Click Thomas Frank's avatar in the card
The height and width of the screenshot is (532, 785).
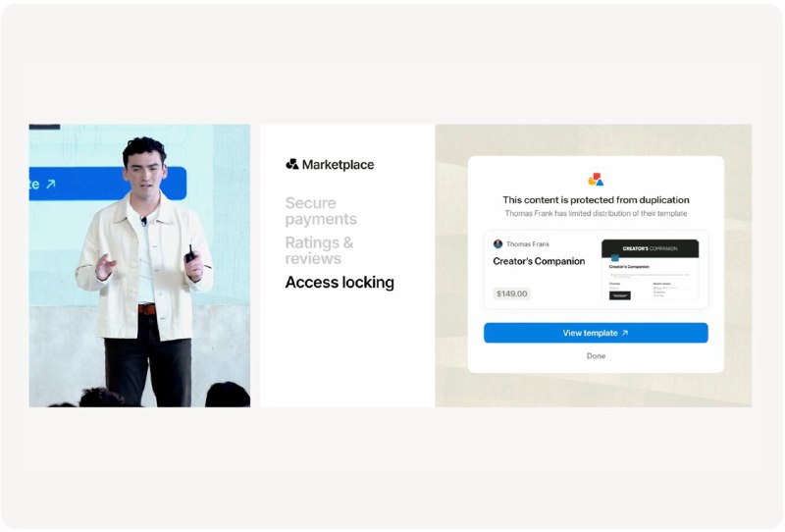(x=497, y=244)
